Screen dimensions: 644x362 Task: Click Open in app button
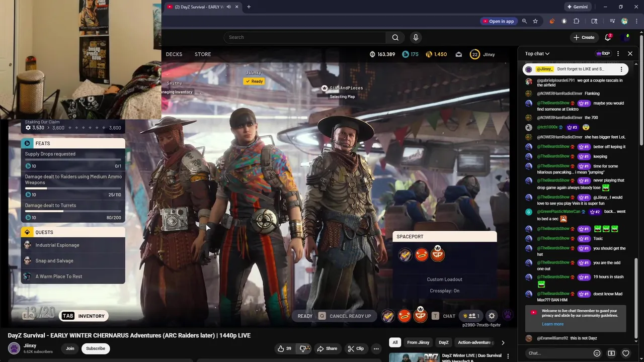tap(498, 21)
